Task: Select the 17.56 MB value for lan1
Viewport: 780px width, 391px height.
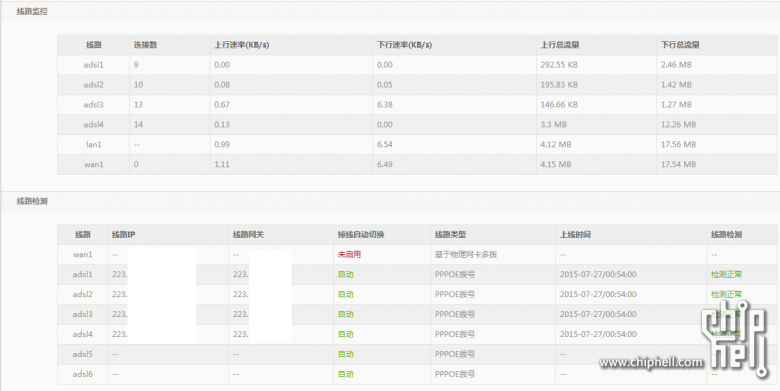Action: (x=679, y=144)
